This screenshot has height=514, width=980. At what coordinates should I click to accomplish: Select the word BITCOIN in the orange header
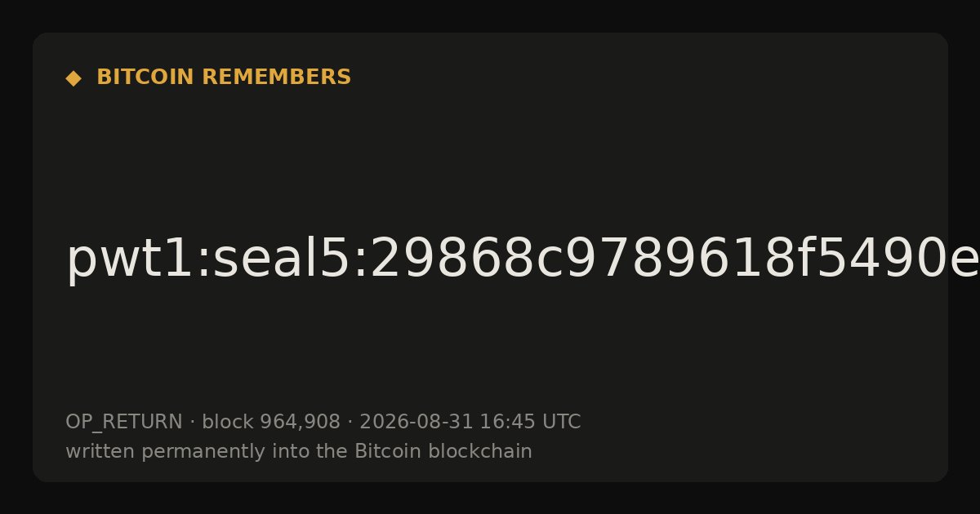coord(146,78)
